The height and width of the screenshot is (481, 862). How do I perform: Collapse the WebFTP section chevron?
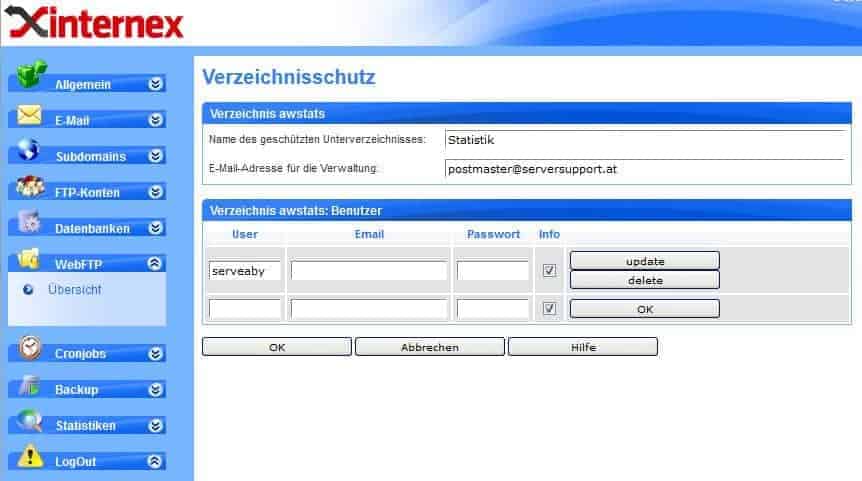pyautogui.click(x=155, y=264)
